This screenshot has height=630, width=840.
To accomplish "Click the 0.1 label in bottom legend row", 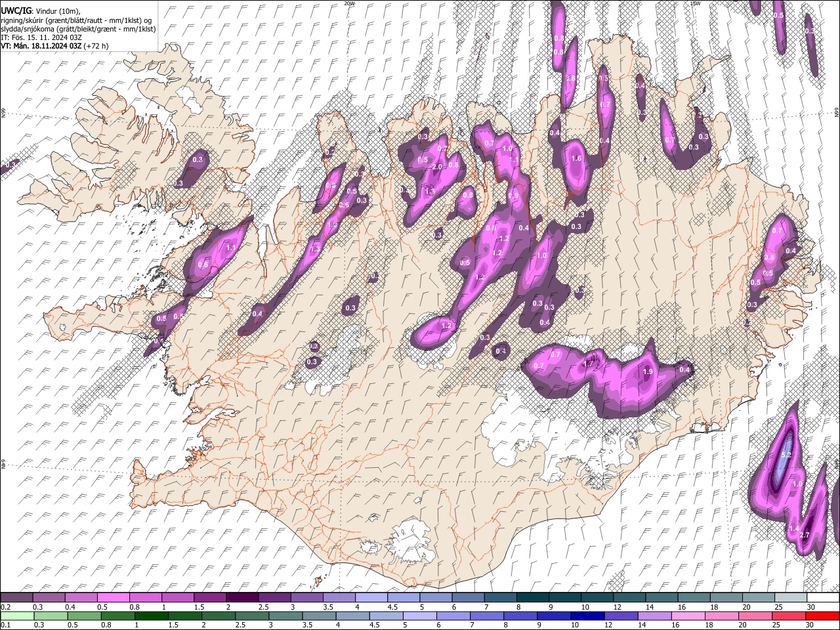I will coord(5,624).
